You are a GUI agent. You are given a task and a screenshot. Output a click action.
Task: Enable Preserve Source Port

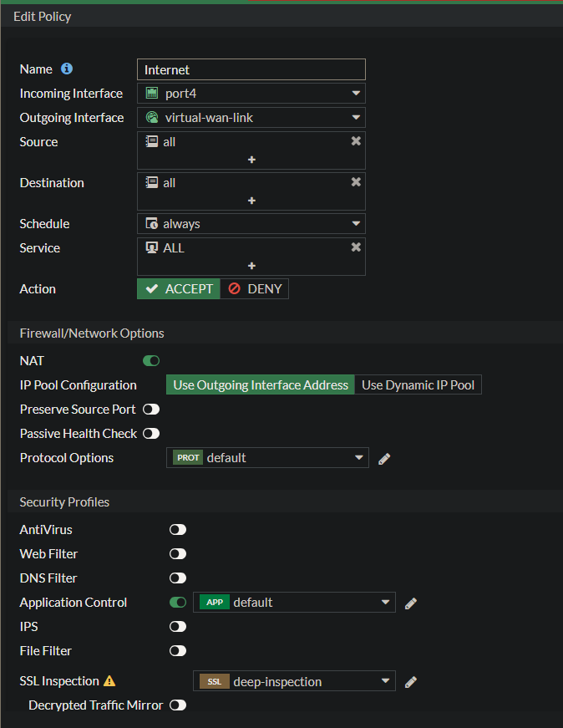click(151, 410)
